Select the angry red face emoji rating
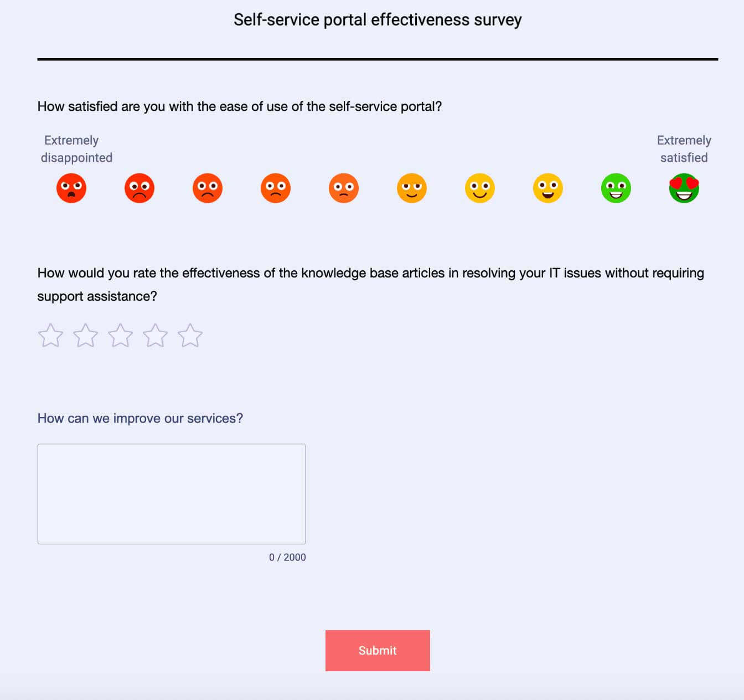Viewport: 744px width, 700px height. click(71, 188)
